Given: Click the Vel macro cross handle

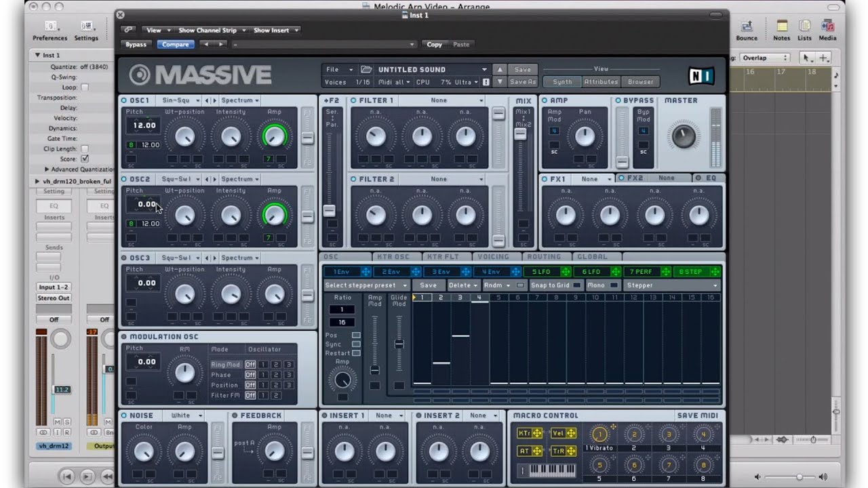Looking at the screenshot, I should (571, 433).
